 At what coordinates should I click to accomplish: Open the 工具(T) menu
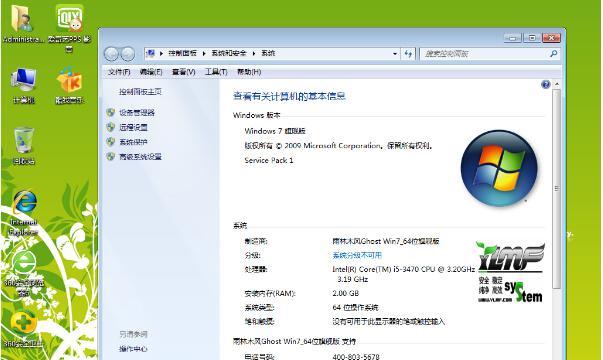pyautogui.click(x=216, y=72)
